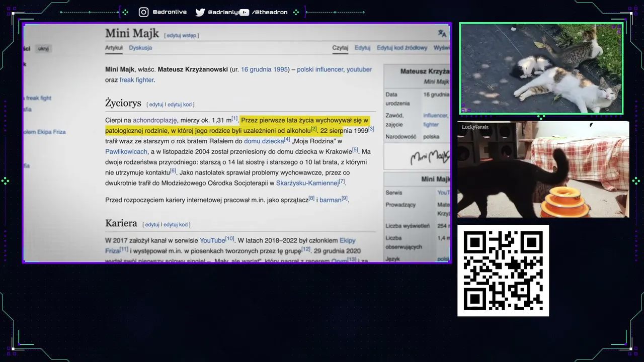644x362 pixels.
Task: Follow the '16 grudnia 1995' date link
Action: click(265, 69)
